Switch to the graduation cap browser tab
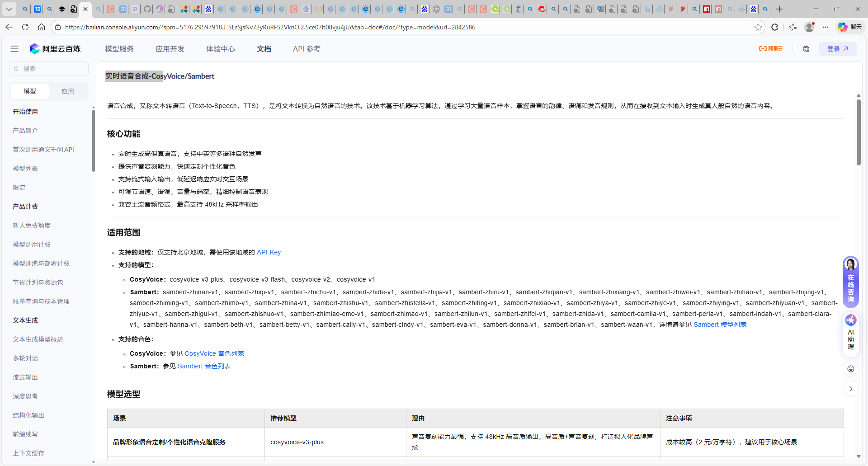Viewport: 868px width, 466px height. coord(62,9)
